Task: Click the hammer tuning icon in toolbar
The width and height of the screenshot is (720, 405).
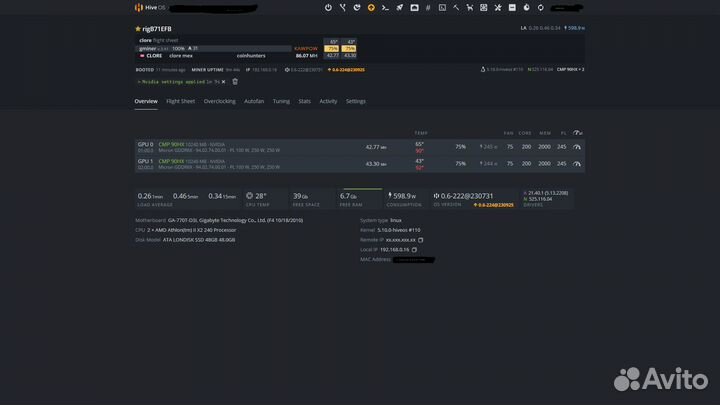Action: 456,7
